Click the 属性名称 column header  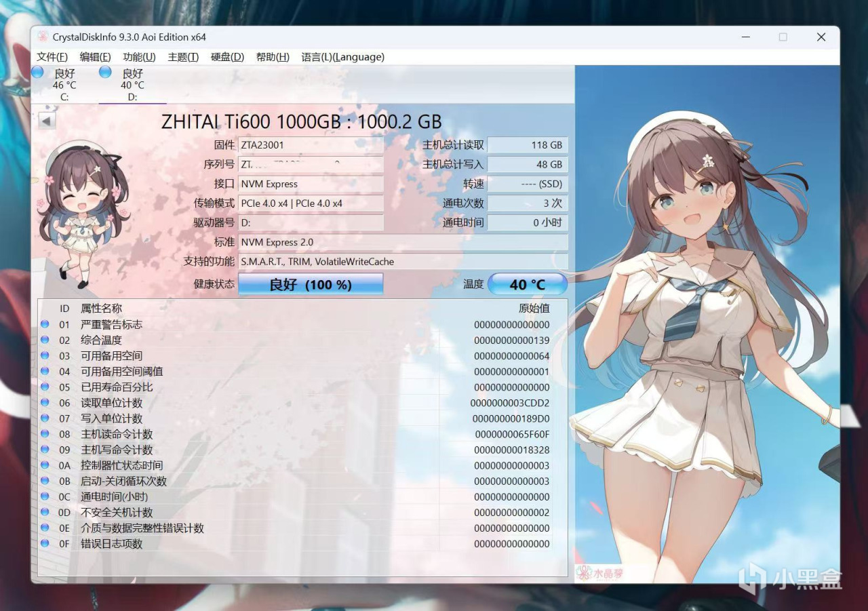tap(102, 309)
